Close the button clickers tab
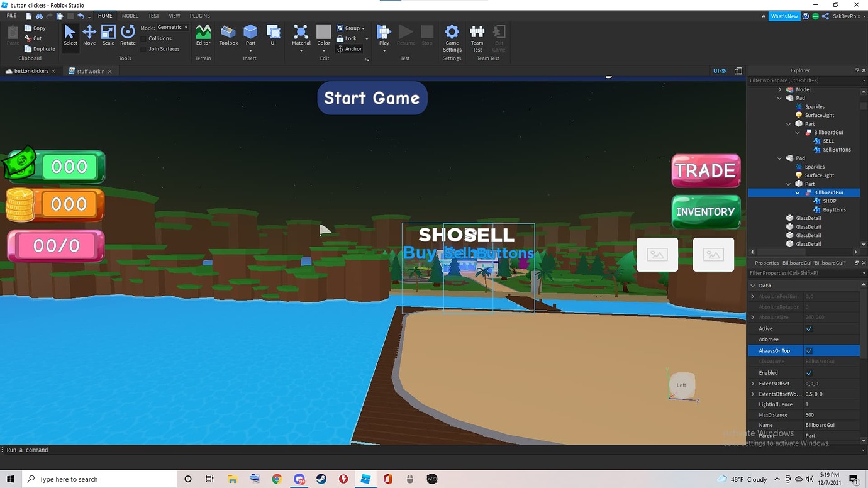This screenshot has width=868, height=488. click(x=53, y=71)
